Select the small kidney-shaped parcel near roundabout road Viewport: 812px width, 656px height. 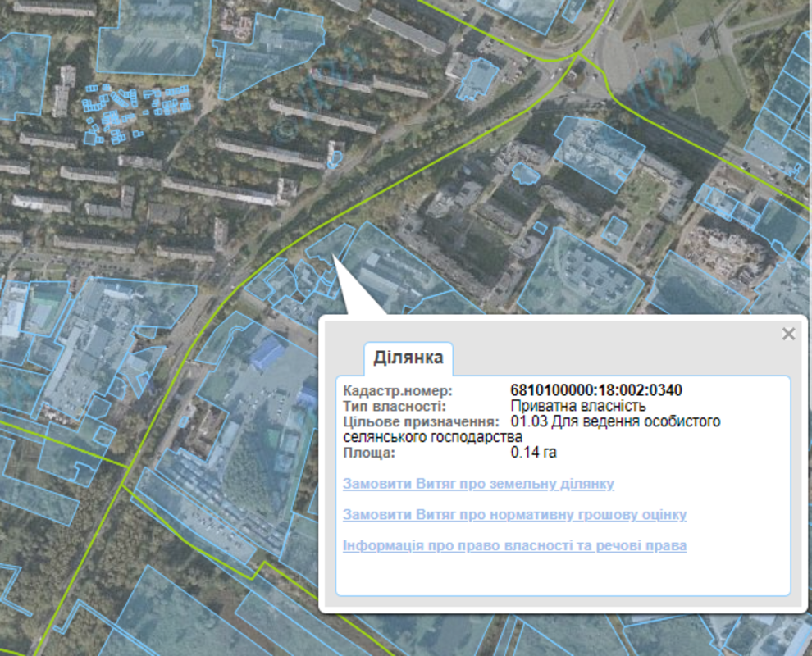coord(523,172)
